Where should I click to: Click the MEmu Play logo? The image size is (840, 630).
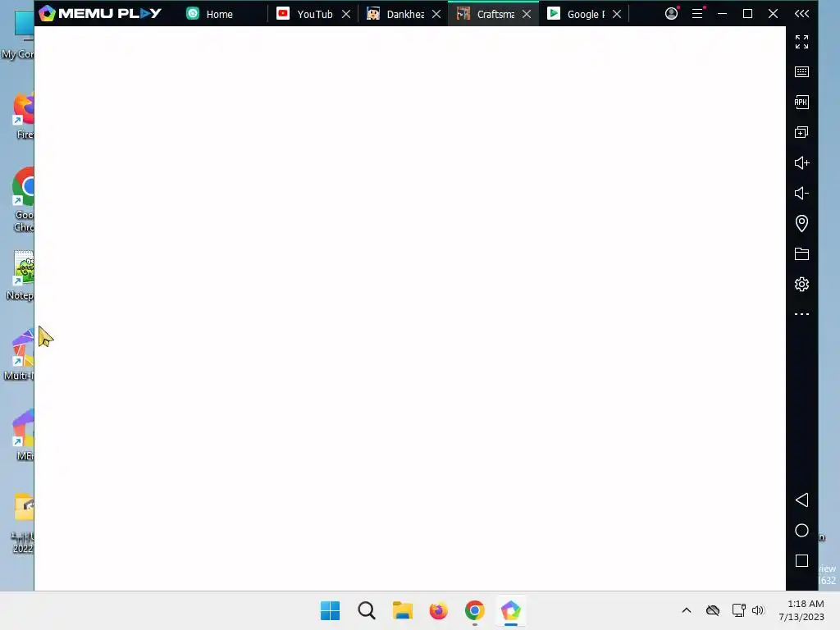tap(100, 13)
